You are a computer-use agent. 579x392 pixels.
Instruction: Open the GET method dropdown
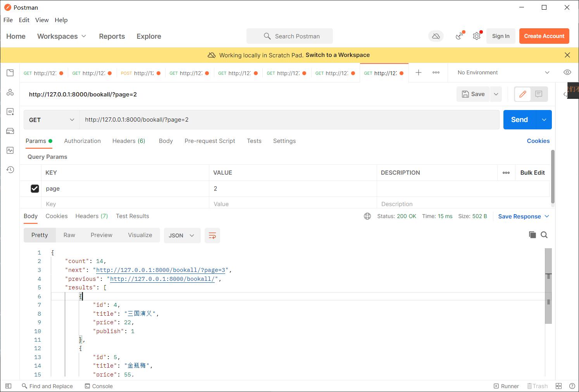pyautogui.click(x=52, y=120)
